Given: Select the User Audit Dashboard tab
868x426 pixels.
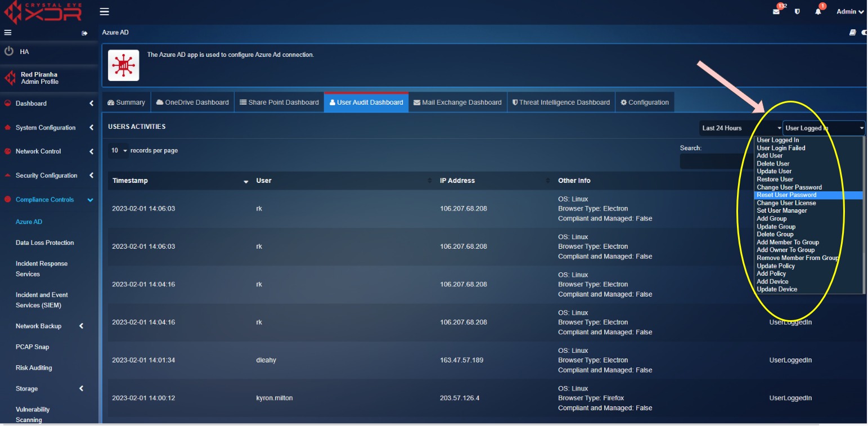Looking at the screenshot, I should point(366,102).
